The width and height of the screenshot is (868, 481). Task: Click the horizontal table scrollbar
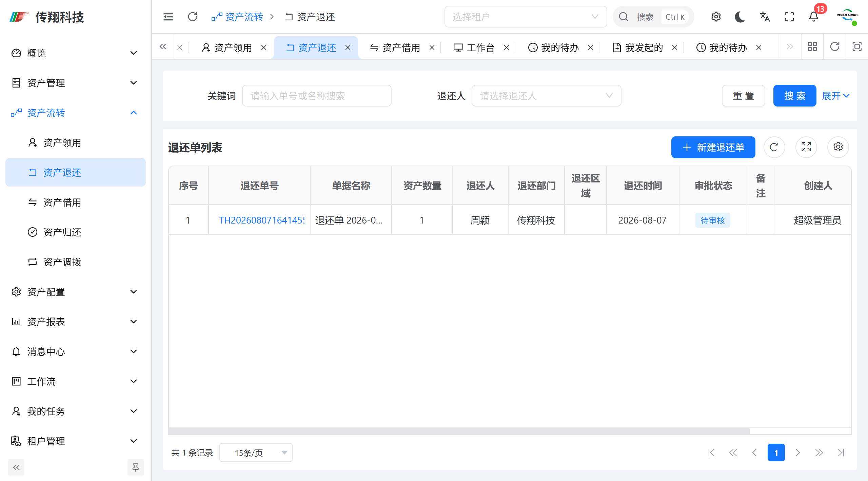click(459, 431)
